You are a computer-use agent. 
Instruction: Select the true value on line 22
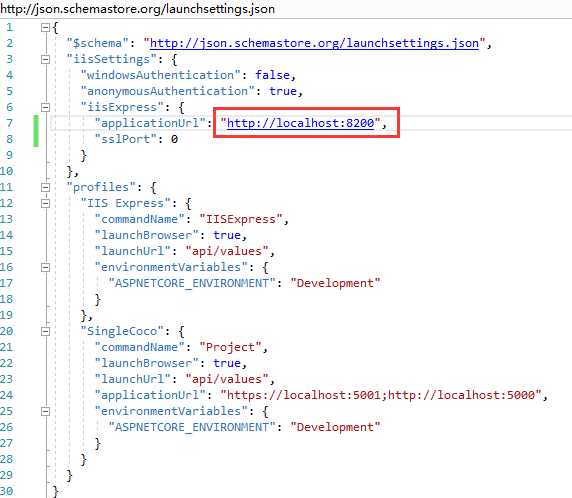click(227, 363)
